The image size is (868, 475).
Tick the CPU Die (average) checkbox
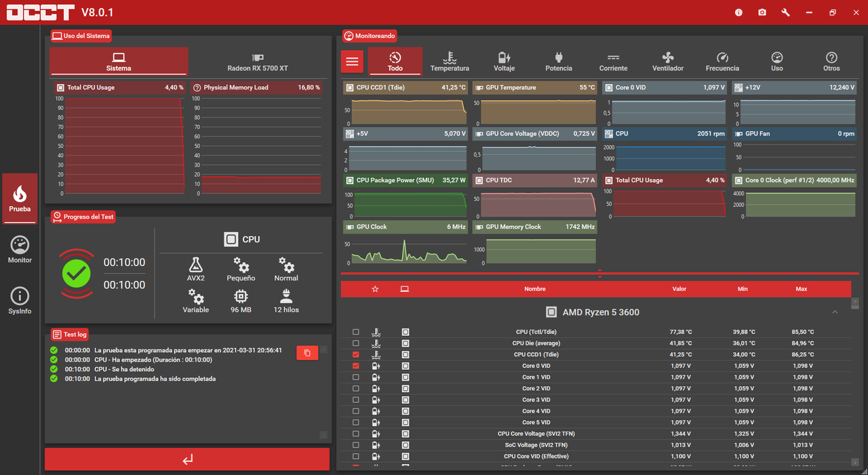pyautogui.click(x=356, y=343)
